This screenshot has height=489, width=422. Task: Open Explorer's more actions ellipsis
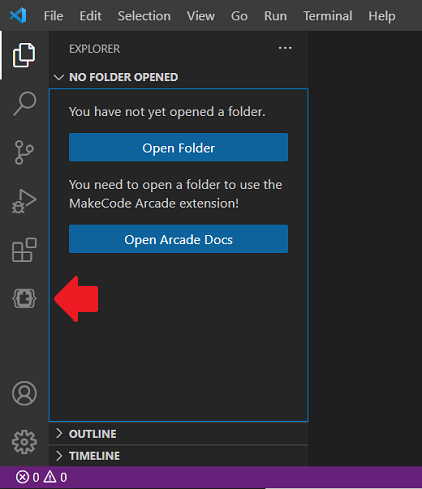coord(285,48)
